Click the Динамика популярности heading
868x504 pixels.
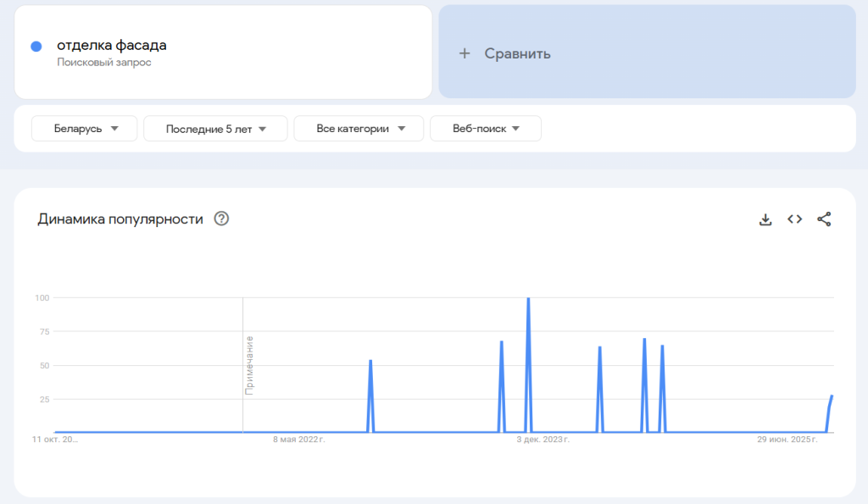[120, 219]
